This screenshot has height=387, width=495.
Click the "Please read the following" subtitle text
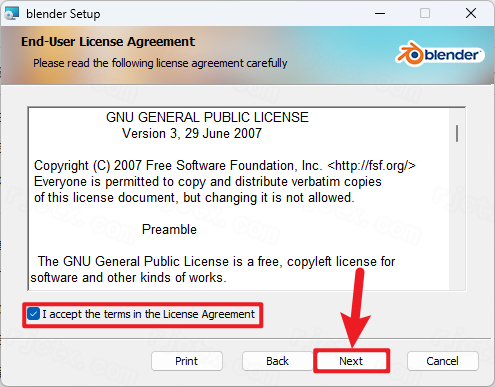coord(160,63)
